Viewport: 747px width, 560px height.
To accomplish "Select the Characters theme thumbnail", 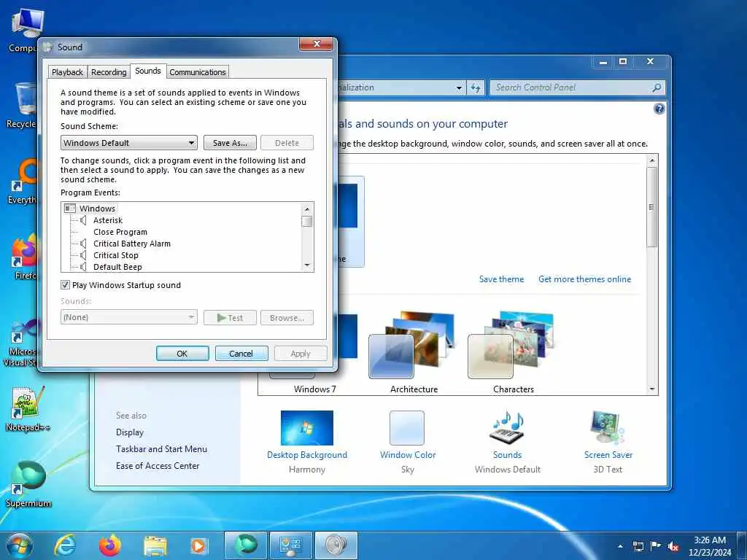I will point(513,352).
